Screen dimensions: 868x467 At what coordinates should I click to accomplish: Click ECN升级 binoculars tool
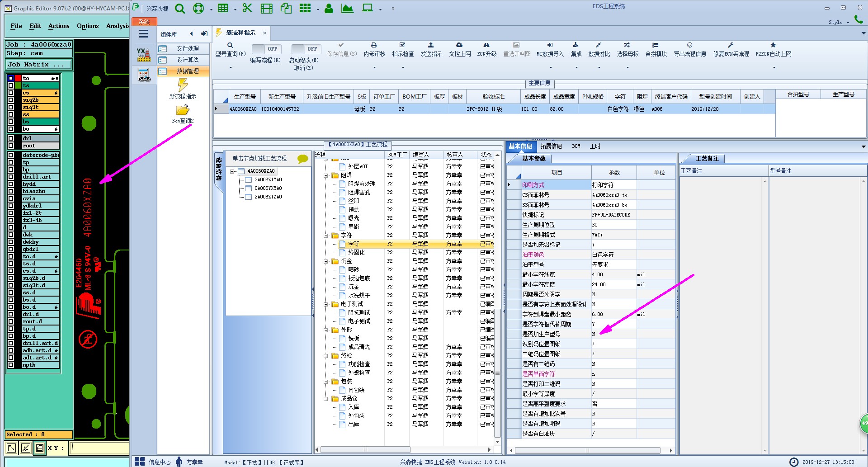pos(486,50)
